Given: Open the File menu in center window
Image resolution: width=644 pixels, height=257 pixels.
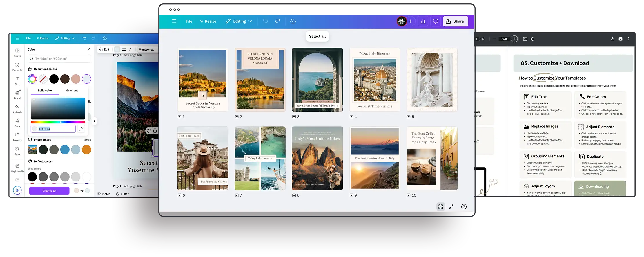Looking at the screenshot, I should pyautogui.click(x=189, y=21).
